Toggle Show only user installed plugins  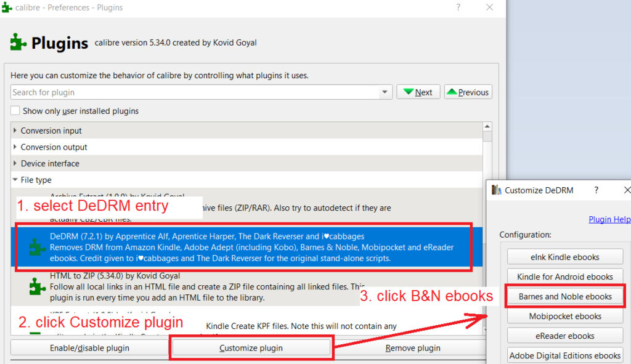(15, 111)
